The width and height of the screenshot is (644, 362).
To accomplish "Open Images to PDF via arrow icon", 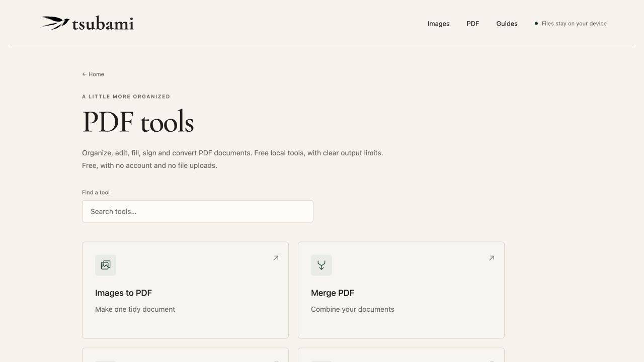I will (x=276, y=258).
